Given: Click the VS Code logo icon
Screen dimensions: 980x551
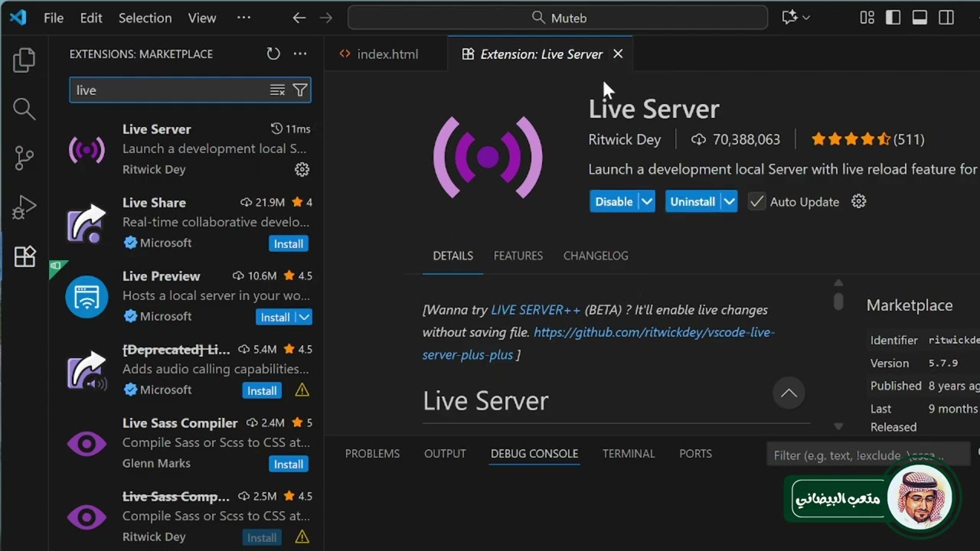Looking at the screenshot, I should [x=18, y=18].
